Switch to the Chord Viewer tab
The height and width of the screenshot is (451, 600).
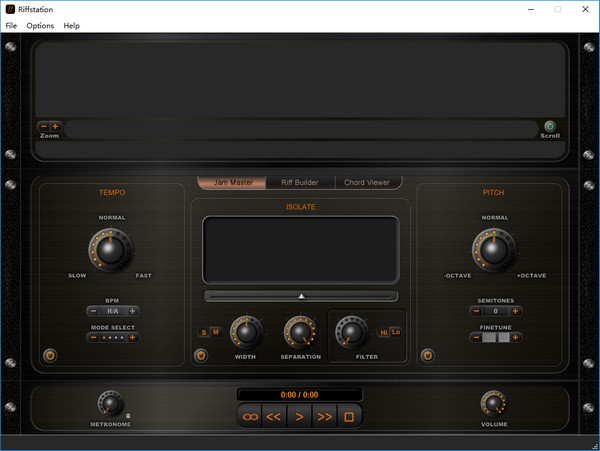(367, 182)
